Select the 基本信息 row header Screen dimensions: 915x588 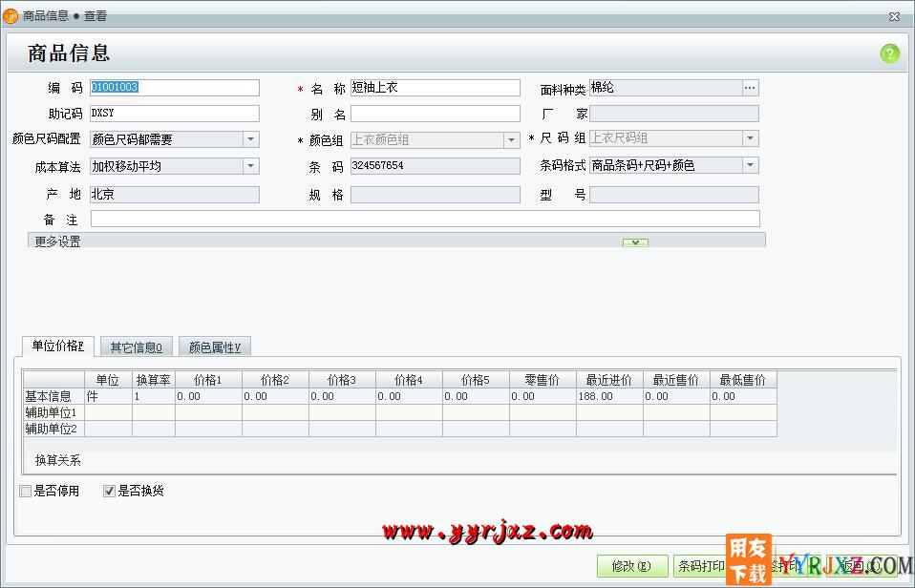click(x=53, y=396)
